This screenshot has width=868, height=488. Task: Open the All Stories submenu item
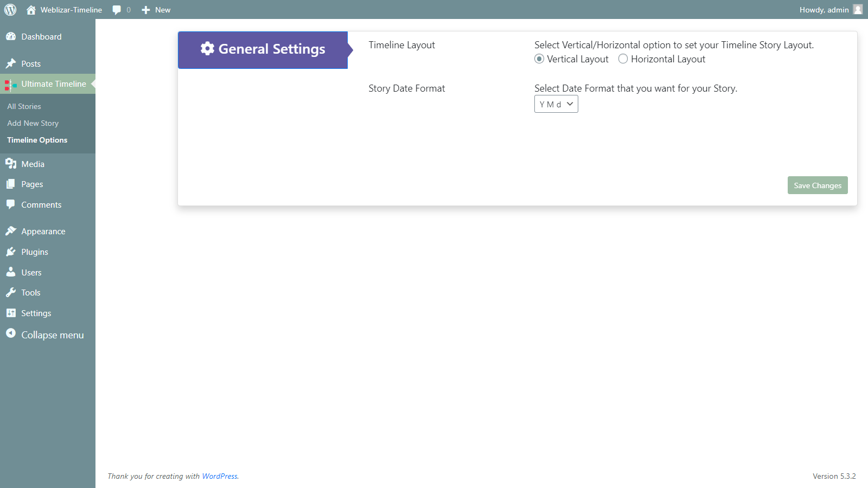pos(24,106)
